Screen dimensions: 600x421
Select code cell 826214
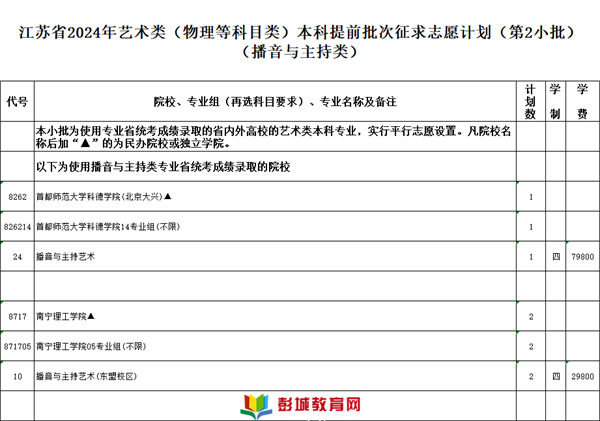17,227
